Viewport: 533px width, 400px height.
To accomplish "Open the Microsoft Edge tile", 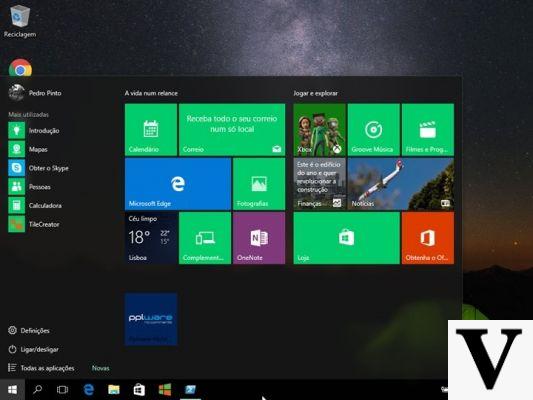I will pyautogui.click(x=178, y=184).
